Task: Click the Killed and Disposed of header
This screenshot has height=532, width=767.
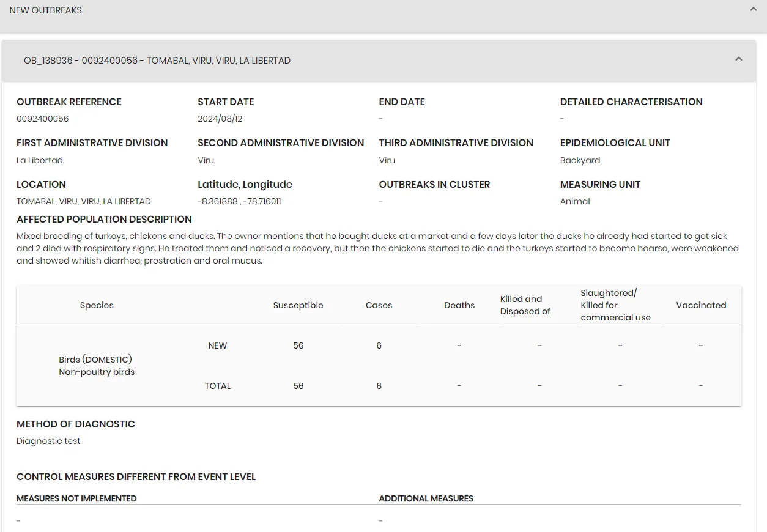Action: click(x=525, y=305)
